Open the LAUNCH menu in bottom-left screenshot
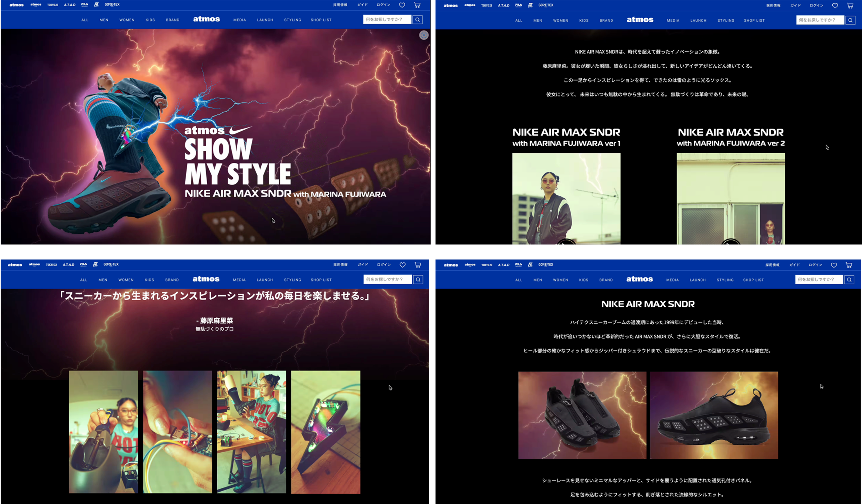Viewport: 862px width, 504px height. point(265,280)
